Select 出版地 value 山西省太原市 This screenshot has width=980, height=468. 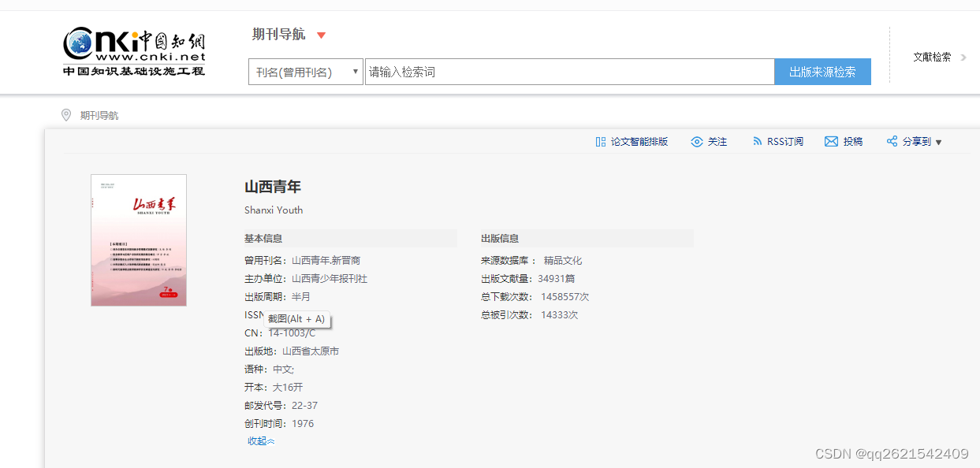(x=311, y=351)
